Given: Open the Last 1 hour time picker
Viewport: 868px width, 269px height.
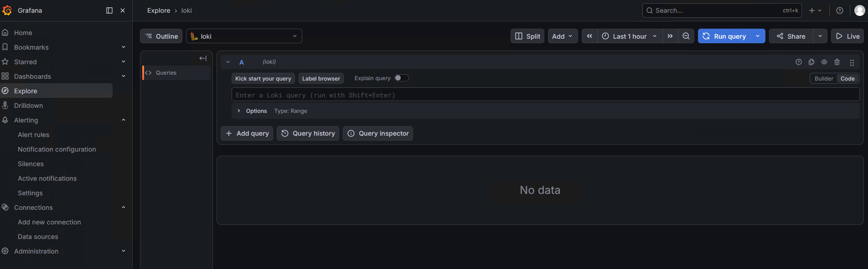Looking at the screenshot, I should 630,36.
